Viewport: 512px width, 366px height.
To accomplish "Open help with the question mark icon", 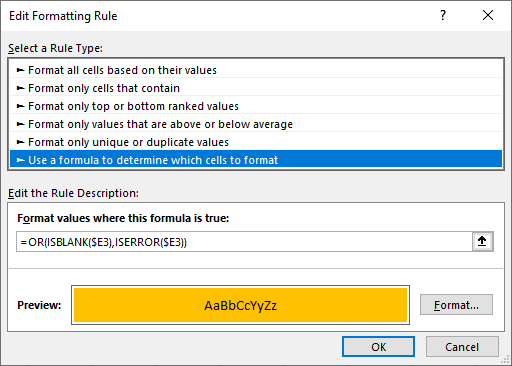I will coord(443,15).
